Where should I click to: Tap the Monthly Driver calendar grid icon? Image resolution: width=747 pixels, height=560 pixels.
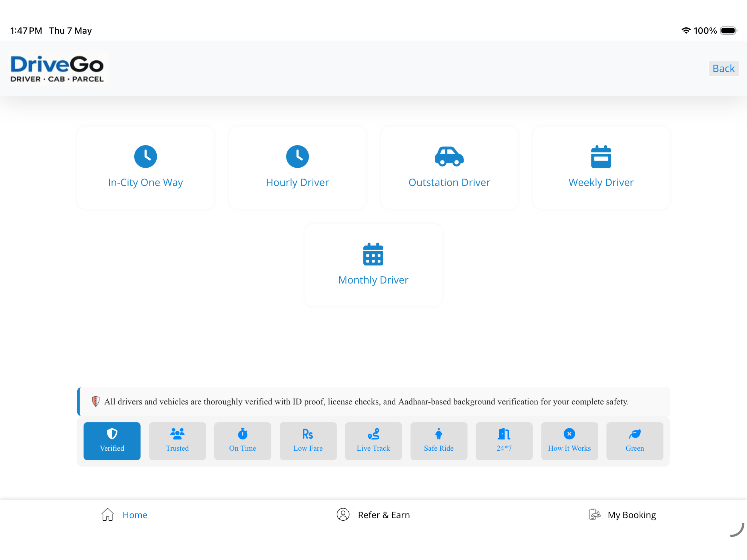(373, 254)
